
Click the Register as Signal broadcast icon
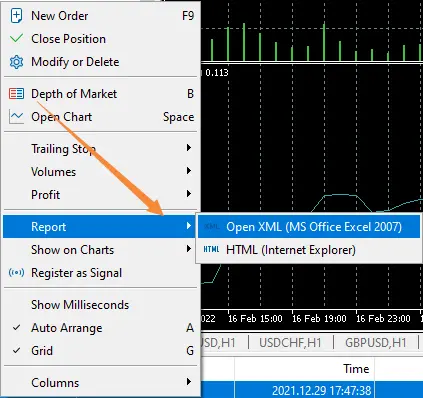(16, 273)
